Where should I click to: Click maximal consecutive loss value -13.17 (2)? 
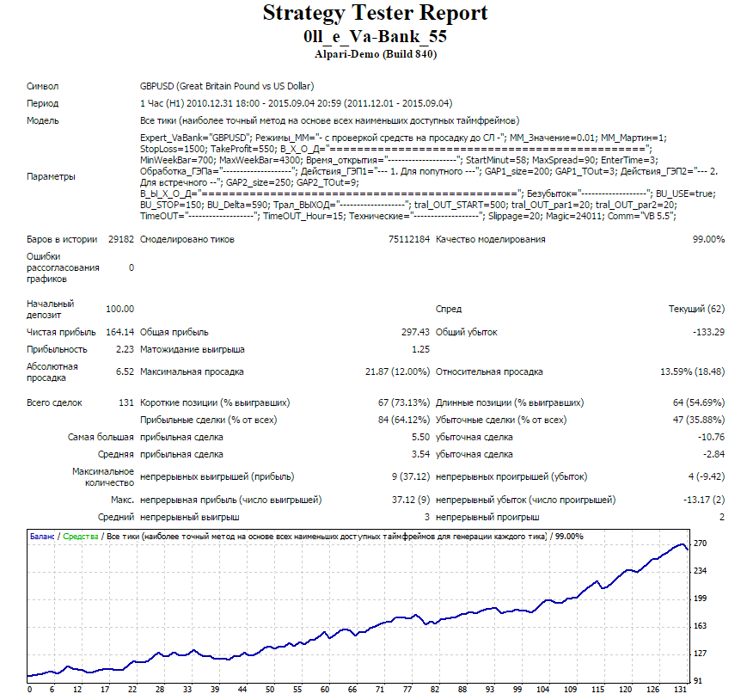(704, 500)
